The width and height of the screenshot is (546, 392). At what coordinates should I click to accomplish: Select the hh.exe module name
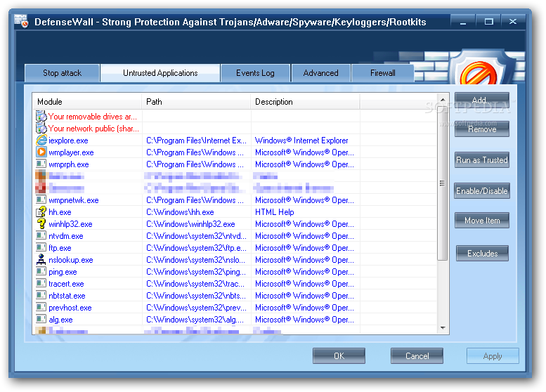pyautogui.click(x=60, y=212)
